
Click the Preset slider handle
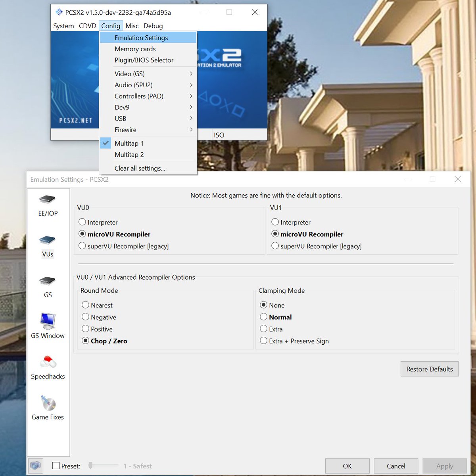[x=90, y=465]
